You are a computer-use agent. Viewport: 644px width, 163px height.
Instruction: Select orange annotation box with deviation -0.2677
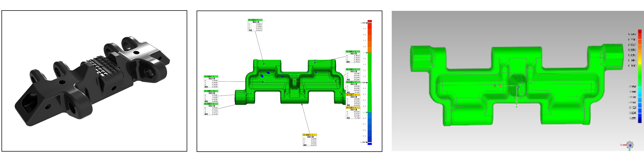click(x=310, y=140)
